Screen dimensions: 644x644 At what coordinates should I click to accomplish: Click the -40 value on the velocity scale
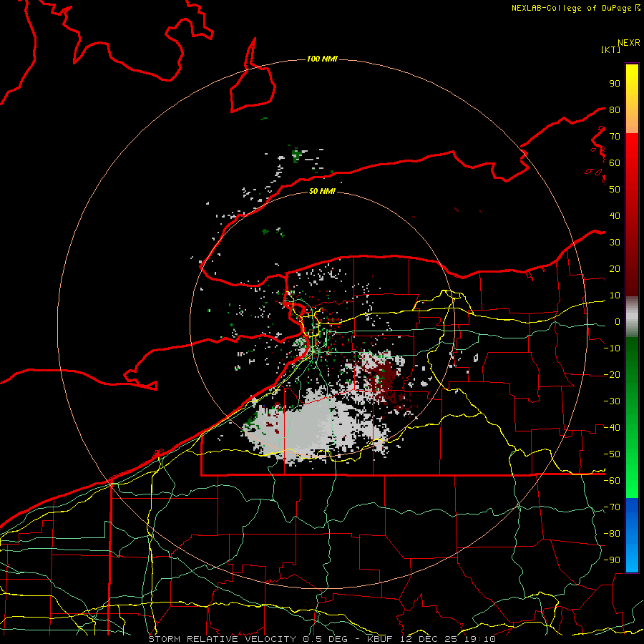pyautogui.click(x=612, y=428)
